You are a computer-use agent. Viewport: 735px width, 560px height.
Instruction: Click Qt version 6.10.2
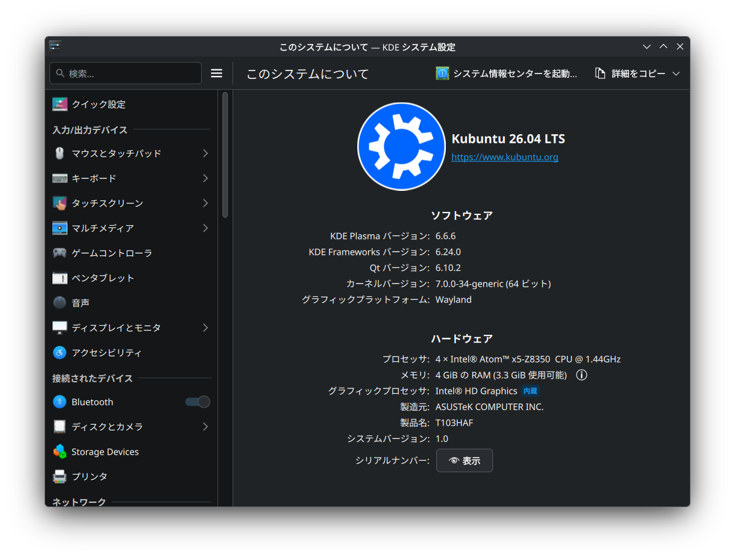tap(448, 267)
